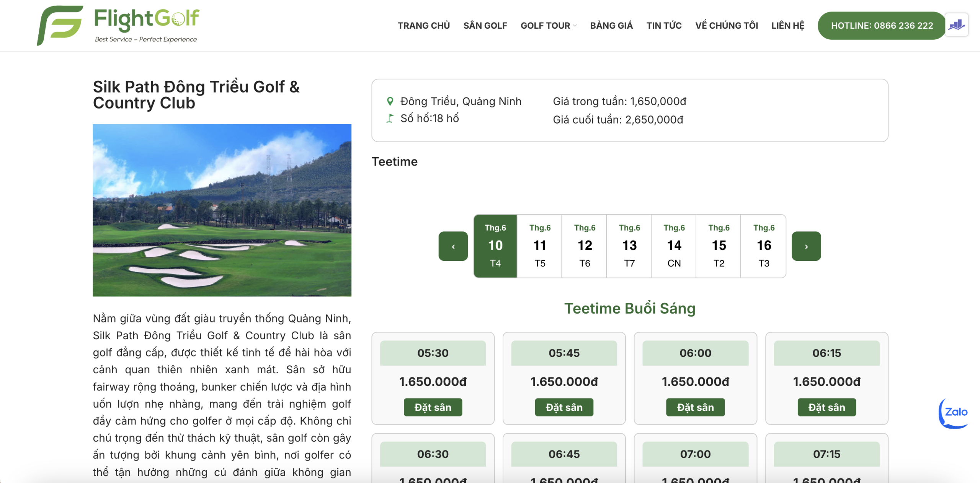
Task: Expand the Golf Tour dropdown menu
Action: pyautogui.click(x=549, y=26)
